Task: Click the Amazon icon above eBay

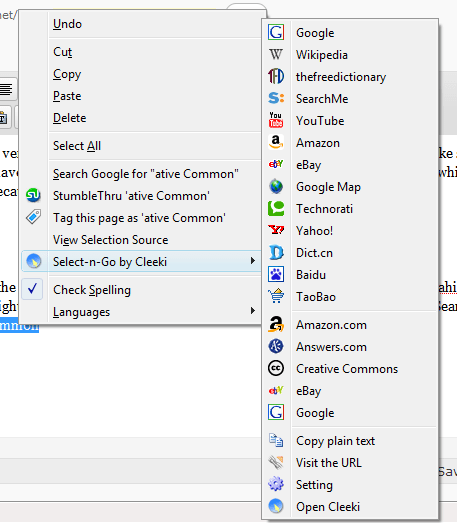Action: point(276,142)
